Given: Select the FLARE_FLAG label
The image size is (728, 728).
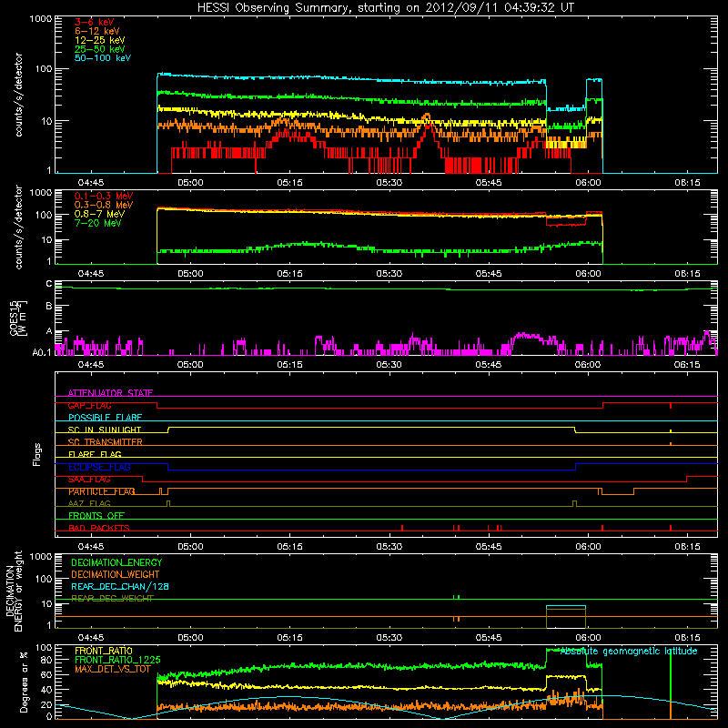Looking at the screenshot, I should pos(95,454).
